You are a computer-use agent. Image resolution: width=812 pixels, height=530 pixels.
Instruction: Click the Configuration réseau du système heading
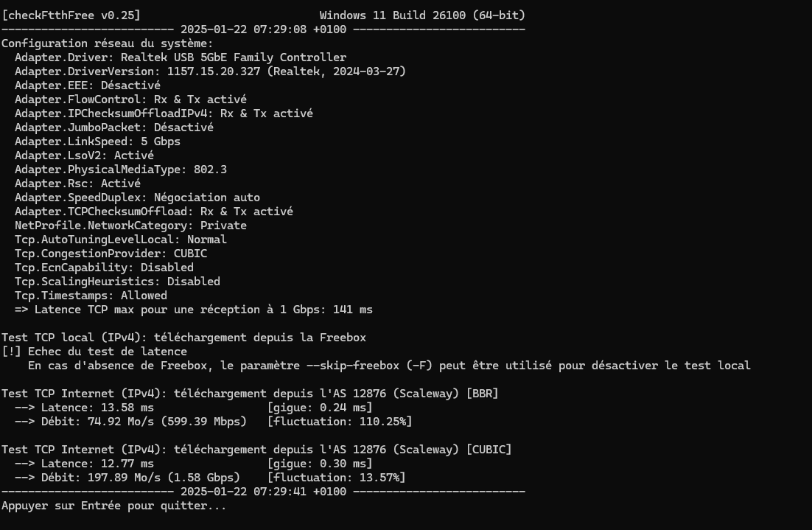click(107, 43)
